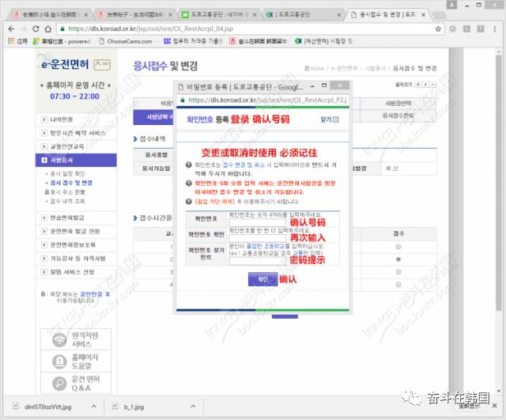This screenshot has width=506, height=420.
Task: Open downloaded file dinlST0ozVVt.jpg
Action: pos(47,407)
